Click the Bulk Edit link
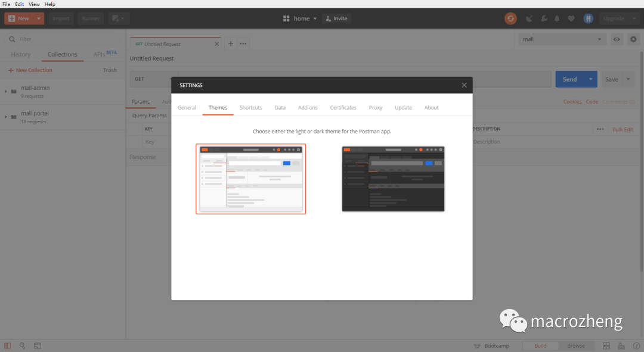Image resolution: width=644 pixels, height=352 pixels. [622, 129]
